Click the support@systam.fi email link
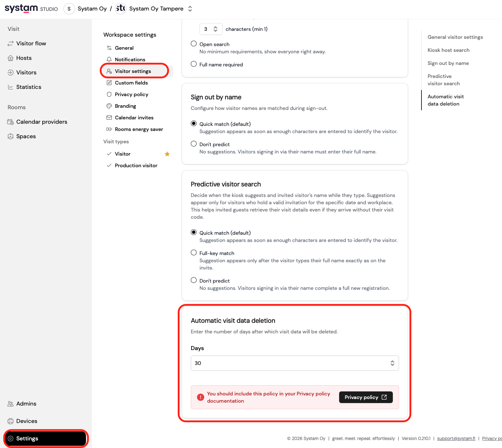 pos(456,438)
